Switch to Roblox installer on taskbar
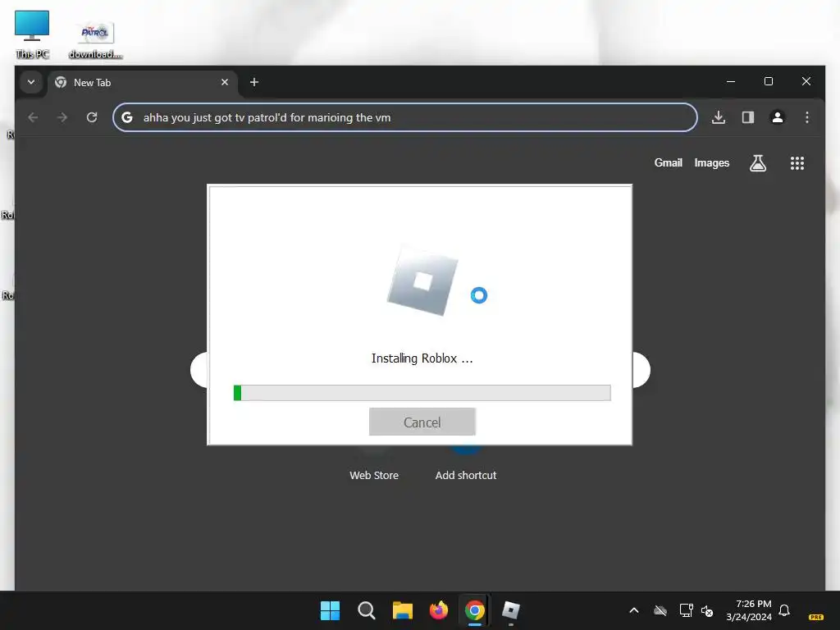840x630 pixels. point(511,610)
